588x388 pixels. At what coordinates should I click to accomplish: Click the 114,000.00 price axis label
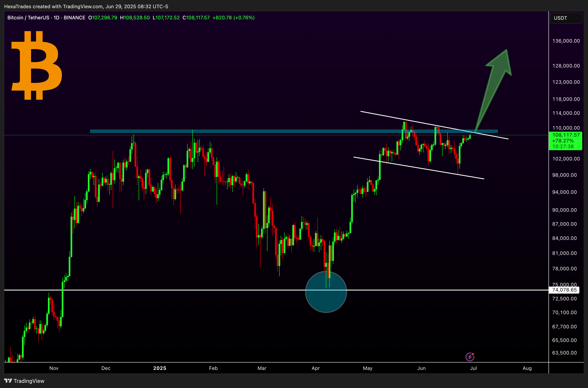pyautogui.click(x=566, y=113)
